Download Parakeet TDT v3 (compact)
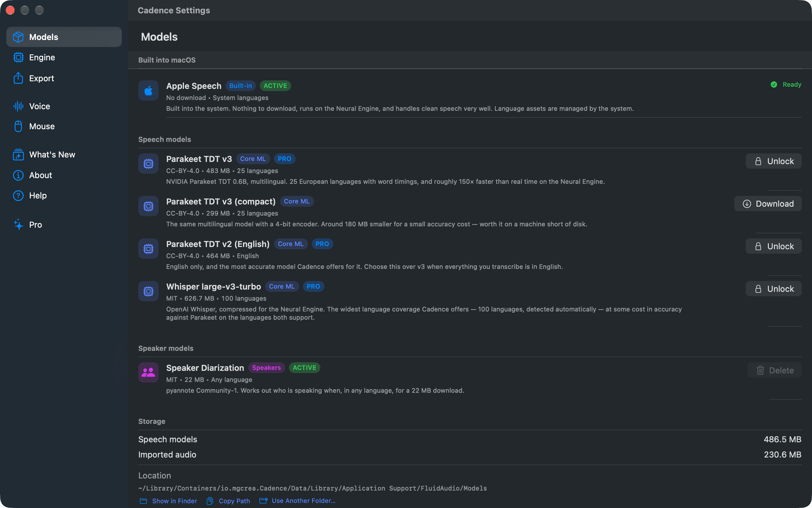Screen dimensions: 812x508 [x=768, y=204]
